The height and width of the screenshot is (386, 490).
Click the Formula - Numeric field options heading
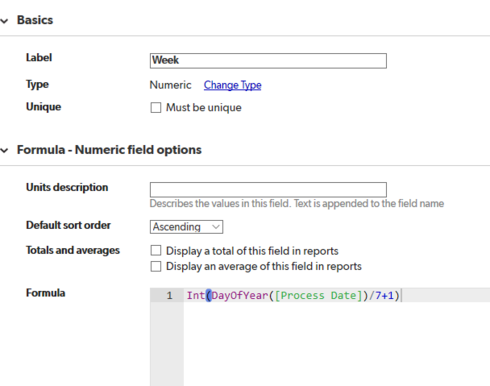[109, 150]
